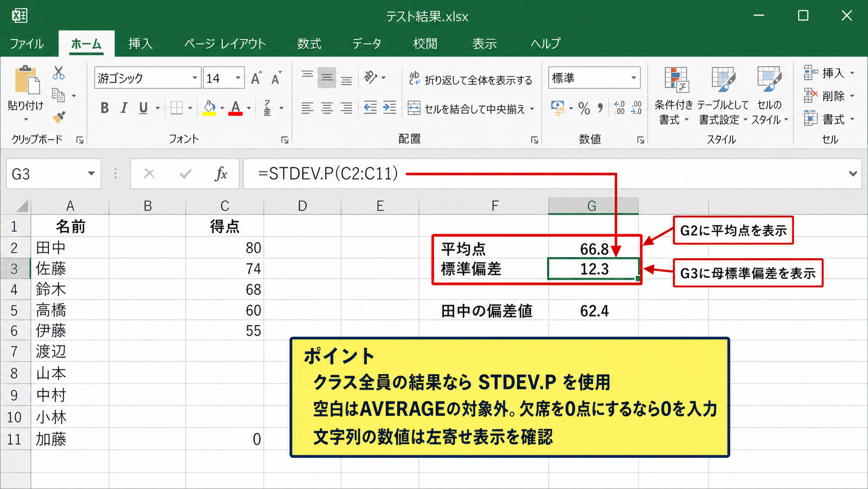The width and height of the screenshot is (868, 489).
Task: Confirm formula entry checkmark icon
Action: coord(185,174)
